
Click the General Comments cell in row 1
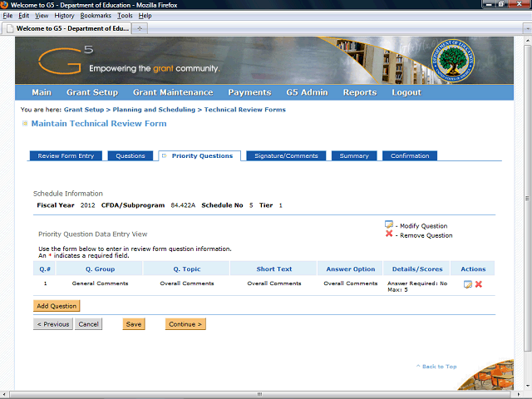pyautogui.click(x=100, y=283)
